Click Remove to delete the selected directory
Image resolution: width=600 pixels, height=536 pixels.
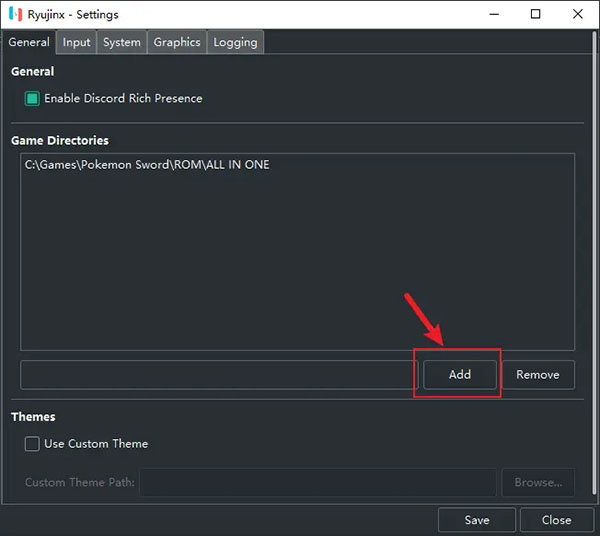[x=537, y=375]
